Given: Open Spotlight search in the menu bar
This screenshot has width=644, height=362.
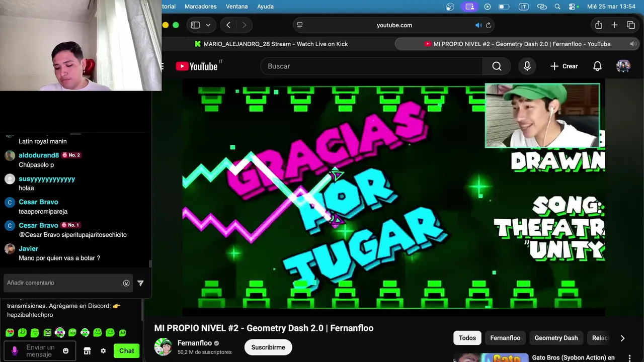Looking at the screenshot, I should click(x=557, y=7).
